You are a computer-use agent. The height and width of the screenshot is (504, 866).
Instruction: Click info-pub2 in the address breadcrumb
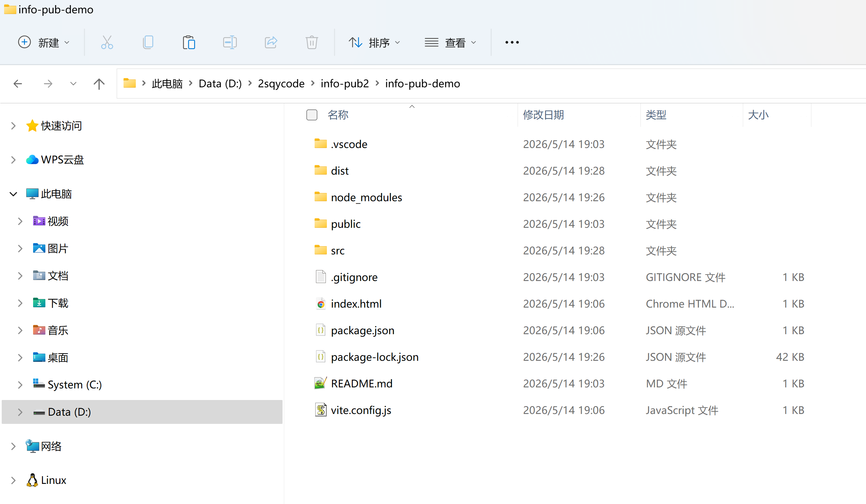[345, 84]
